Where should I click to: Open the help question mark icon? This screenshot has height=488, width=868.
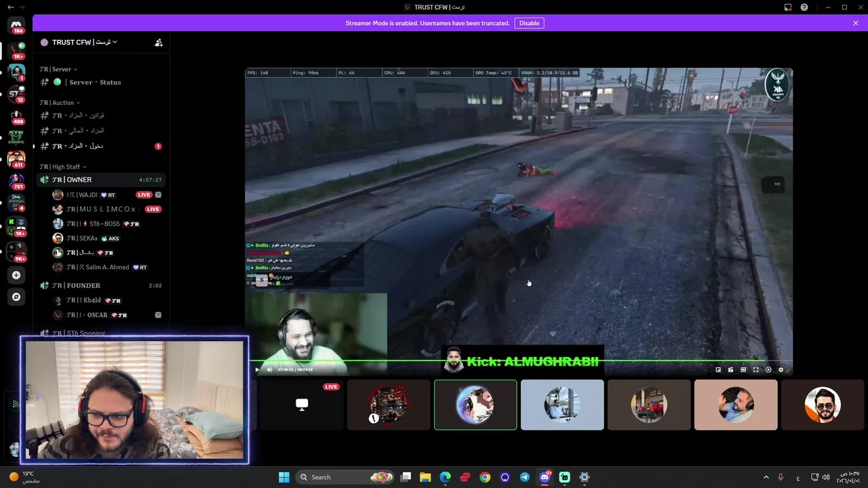tap(804, 7)
